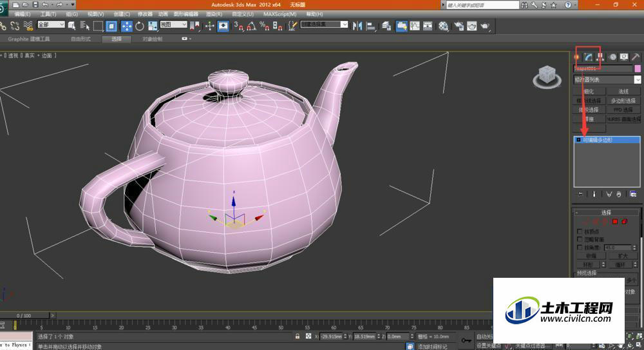Open the Layer Manager icon
This screenshot has height=350, width=644.
386,26
